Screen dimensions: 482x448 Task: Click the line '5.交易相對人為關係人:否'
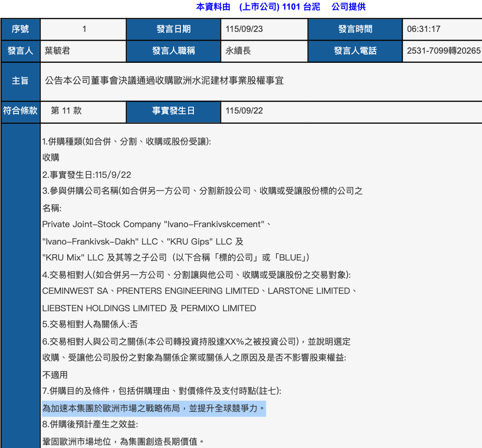coord(90,324)
